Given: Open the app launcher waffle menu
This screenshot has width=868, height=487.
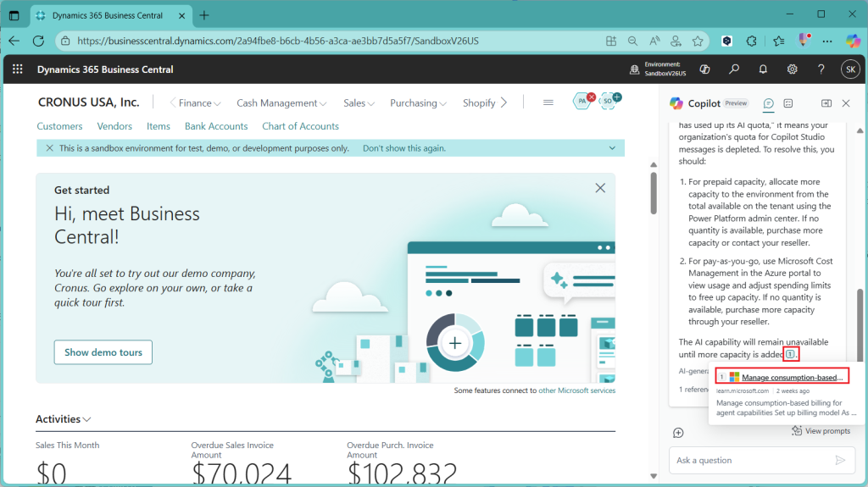Looking at the screenshot, I should 18,69.
